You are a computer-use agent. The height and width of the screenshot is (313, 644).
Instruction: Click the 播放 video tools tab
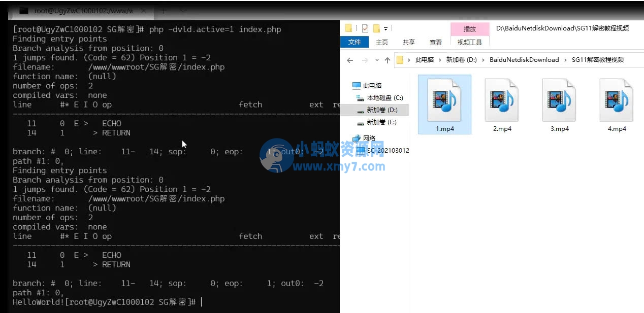[x=469, y=29]
